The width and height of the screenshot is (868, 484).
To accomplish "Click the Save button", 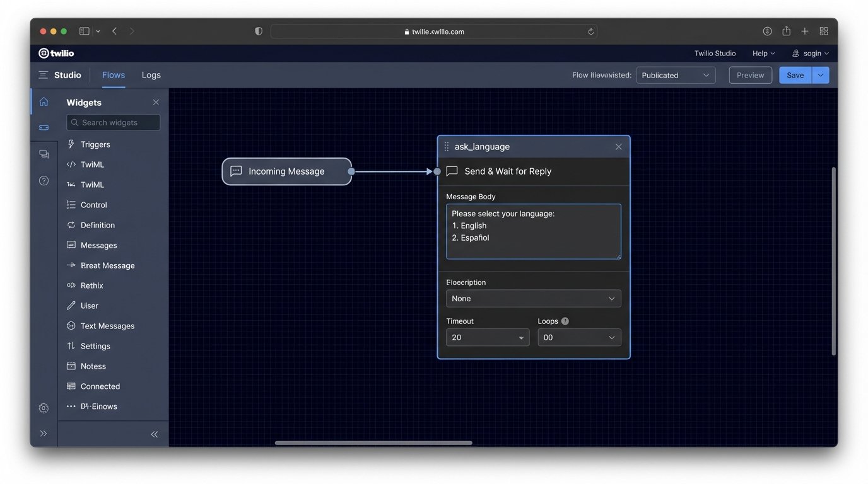I will coord(795,75).
